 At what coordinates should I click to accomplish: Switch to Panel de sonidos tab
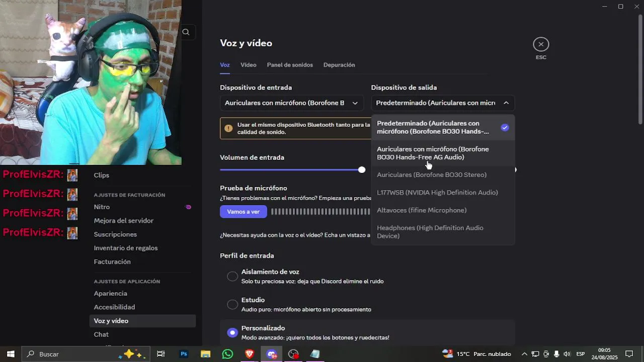290,65
